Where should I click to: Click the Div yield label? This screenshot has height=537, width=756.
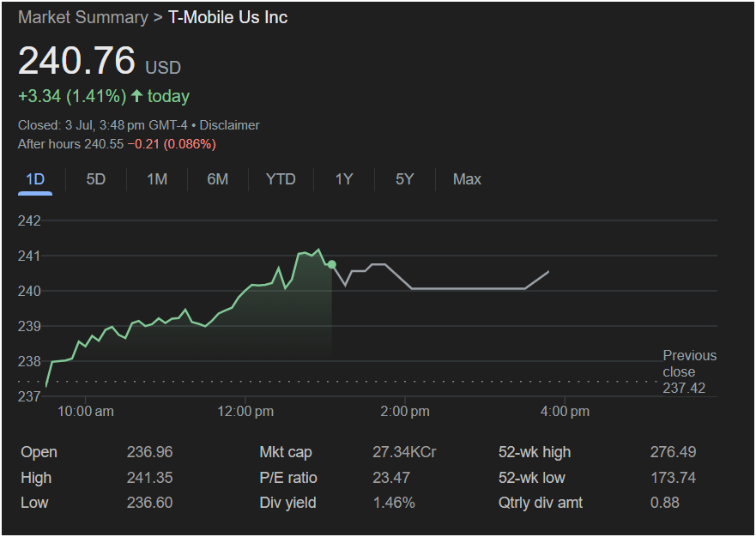(287, 503)
